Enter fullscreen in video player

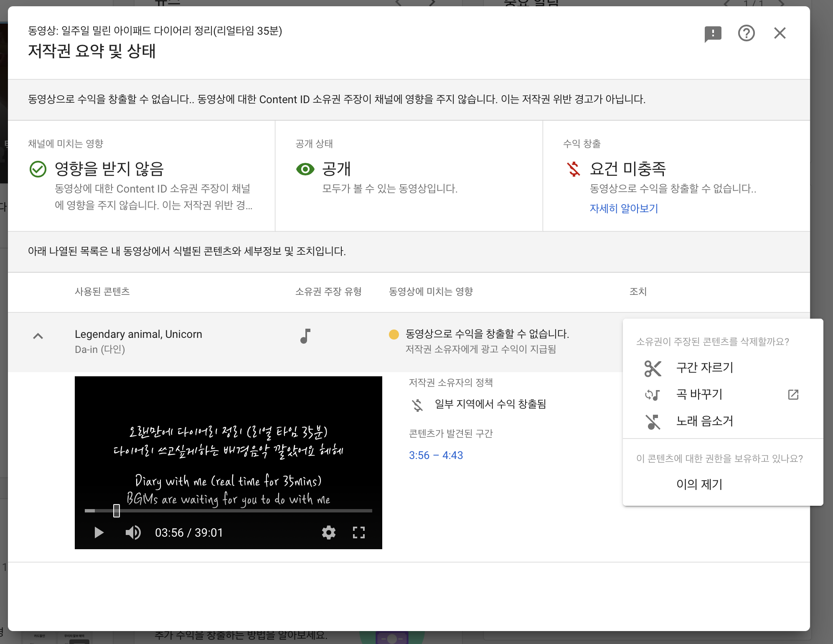(359, 532)
